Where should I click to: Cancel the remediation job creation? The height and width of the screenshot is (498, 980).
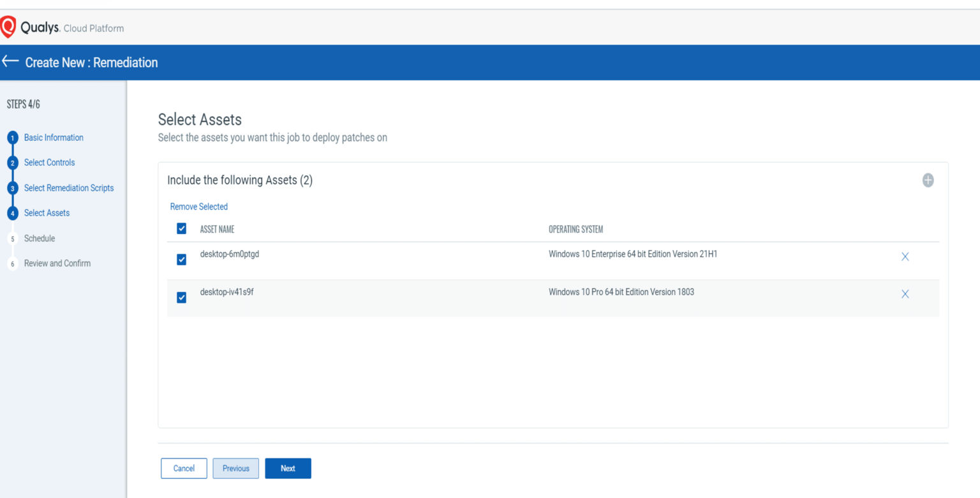(x=184, y=468)
